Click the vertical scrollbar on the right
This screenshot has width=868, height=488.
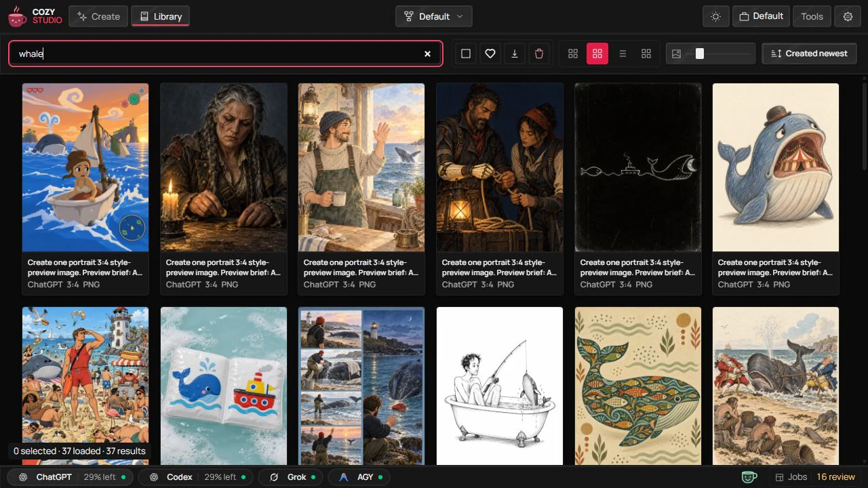point(865,127)
